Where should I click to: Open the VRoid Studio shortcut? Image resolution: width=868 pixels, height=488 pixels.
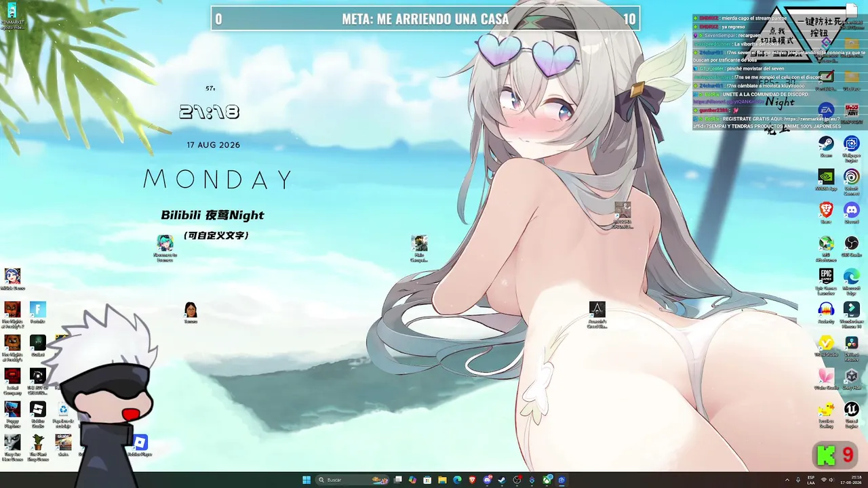point(825,346)
